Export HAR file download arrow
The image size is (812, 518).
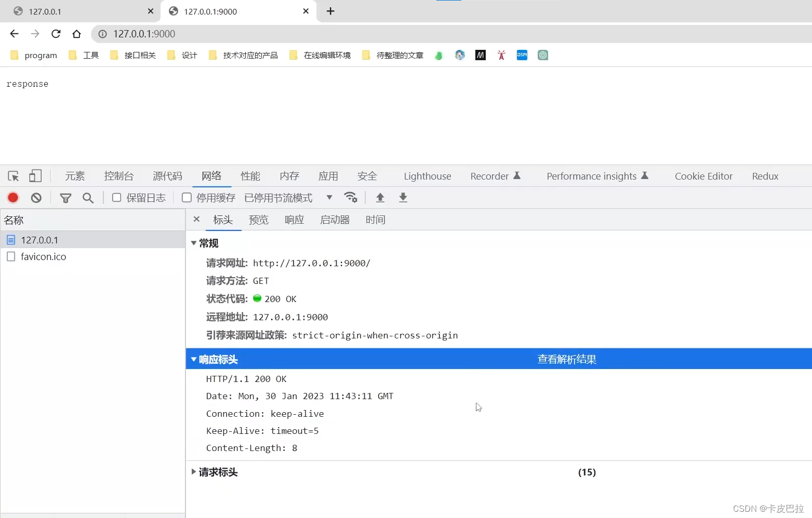click(403, 197)
